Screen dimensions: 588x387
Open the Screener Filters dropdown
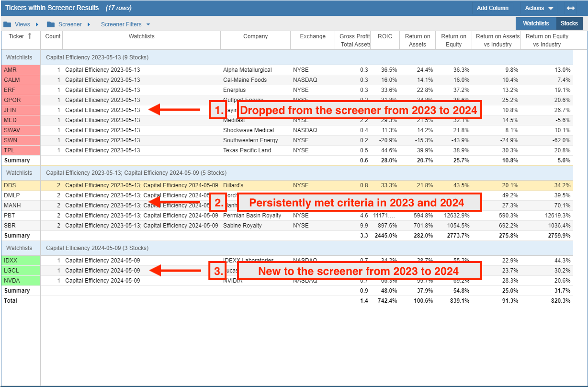coord(125,24)
